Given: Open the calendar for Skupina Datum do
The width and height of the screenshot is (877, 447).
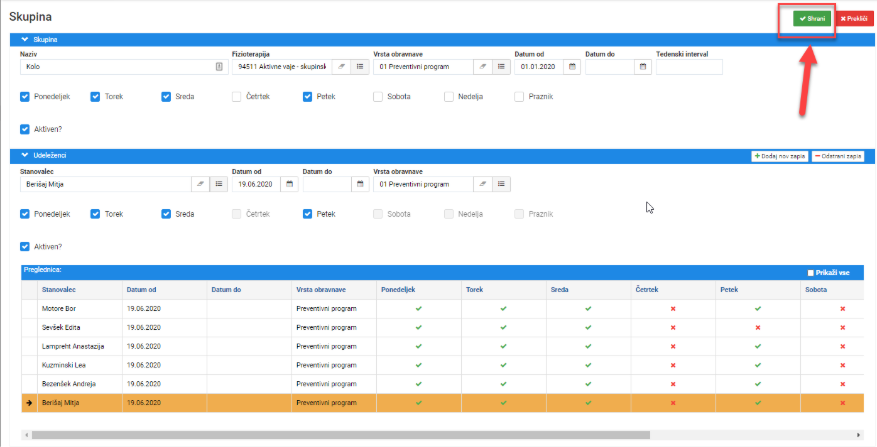Looking at the screenshot, I should pos(643,67).
